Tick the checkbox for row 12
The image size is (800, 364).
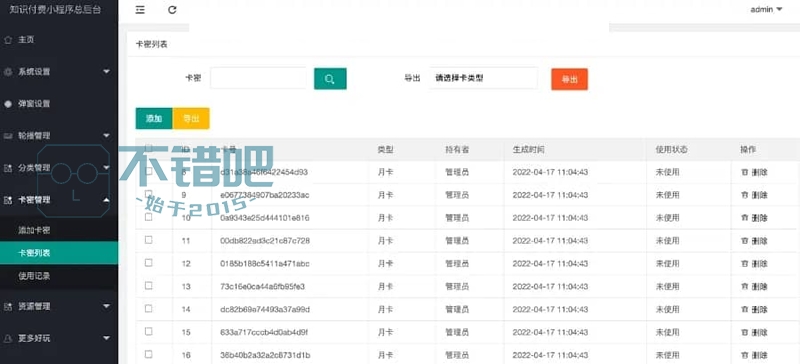click(148, 263)
